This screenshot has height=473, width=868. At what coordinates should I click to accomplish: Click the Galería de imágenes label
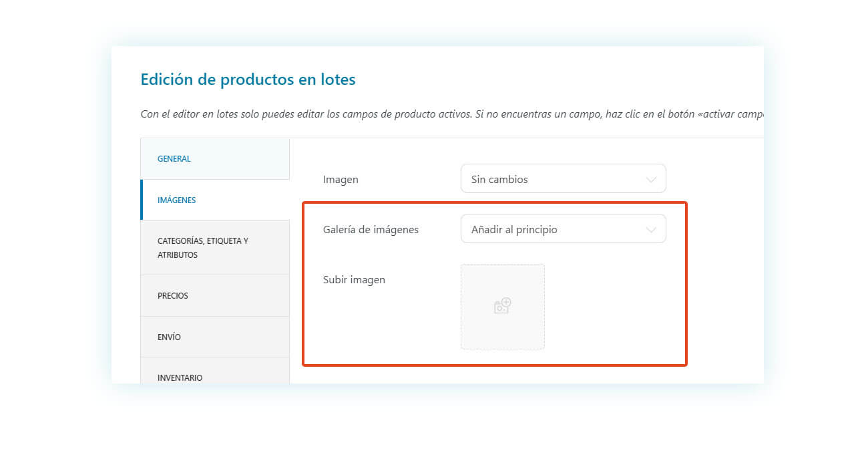[371, 229]
